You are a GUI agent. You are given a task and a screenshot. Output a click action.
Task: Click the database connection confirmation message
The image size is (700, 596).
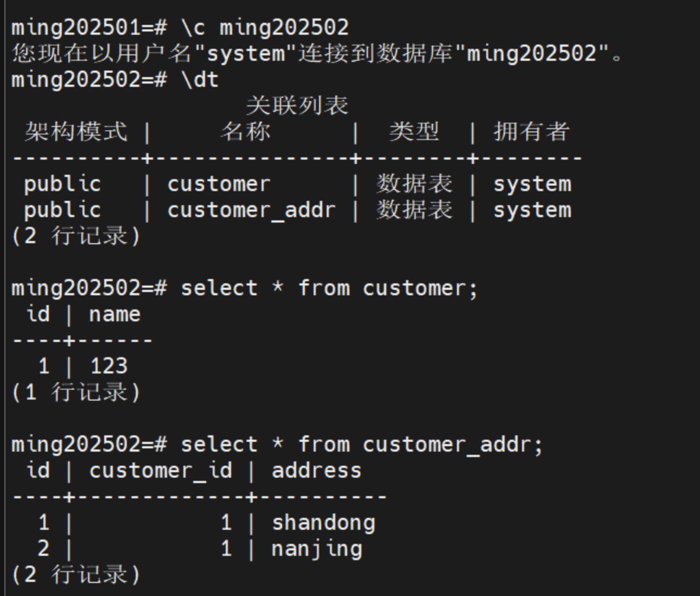point(317,53)
